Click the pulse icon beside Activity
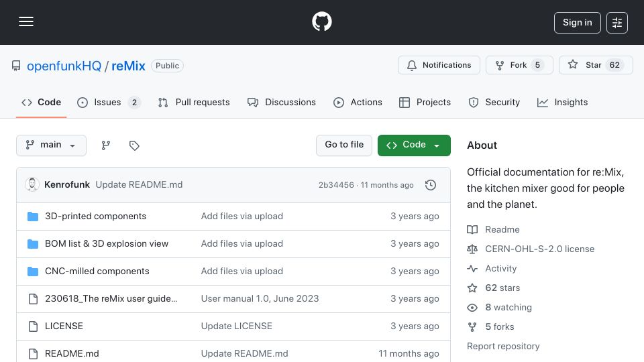644x362 pixels. coord(472,269)
